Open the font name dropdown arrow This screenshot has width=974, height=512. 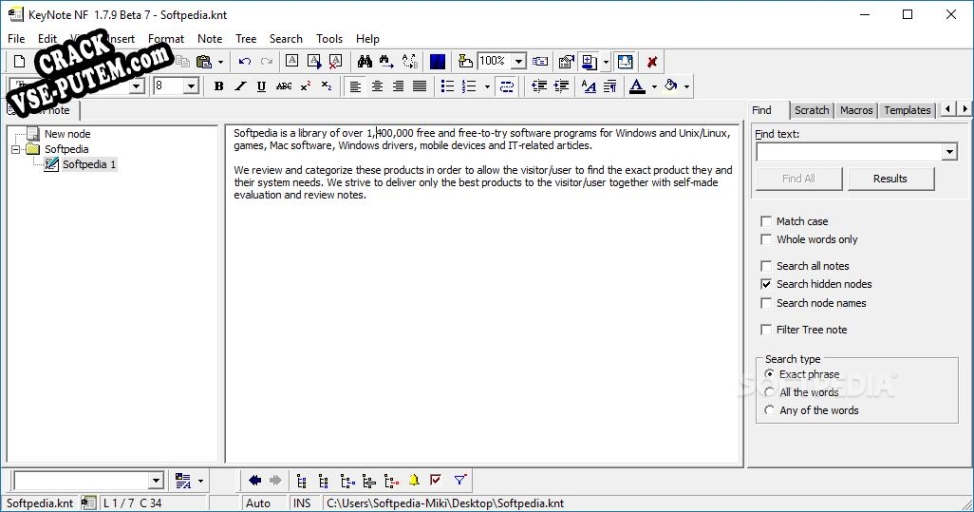137,86
